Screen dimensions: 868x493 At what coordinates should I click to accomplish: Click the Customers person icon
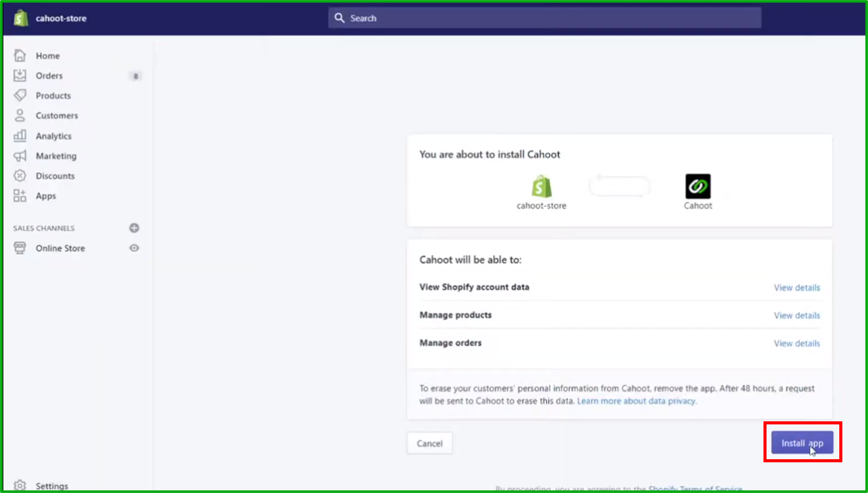click(20, 115)
